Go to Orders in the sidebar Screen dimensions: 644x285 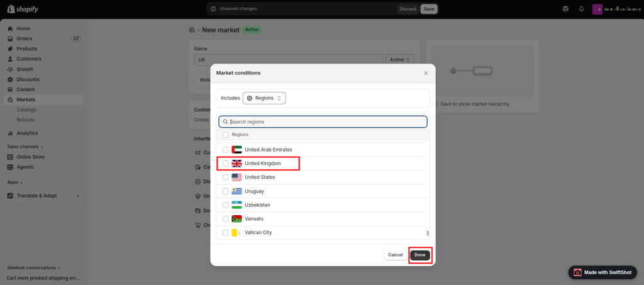pyautogui.click(x=25, y=38)
